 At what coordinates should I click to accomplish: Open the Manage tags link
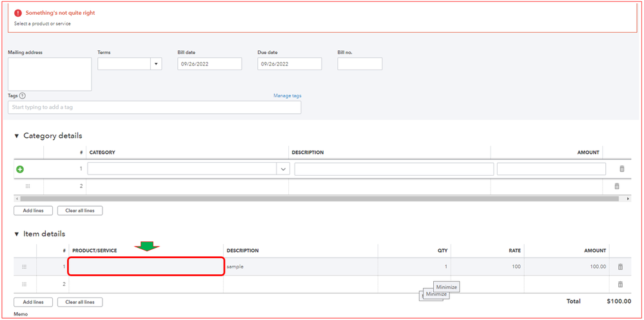click(287, 95)
